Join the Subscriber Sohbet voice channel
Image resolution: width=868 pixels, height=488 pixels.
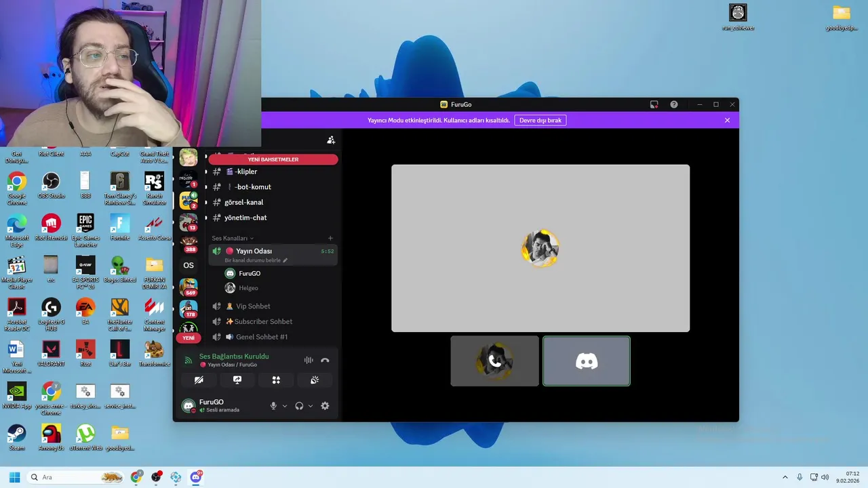(x=273, y=321)
